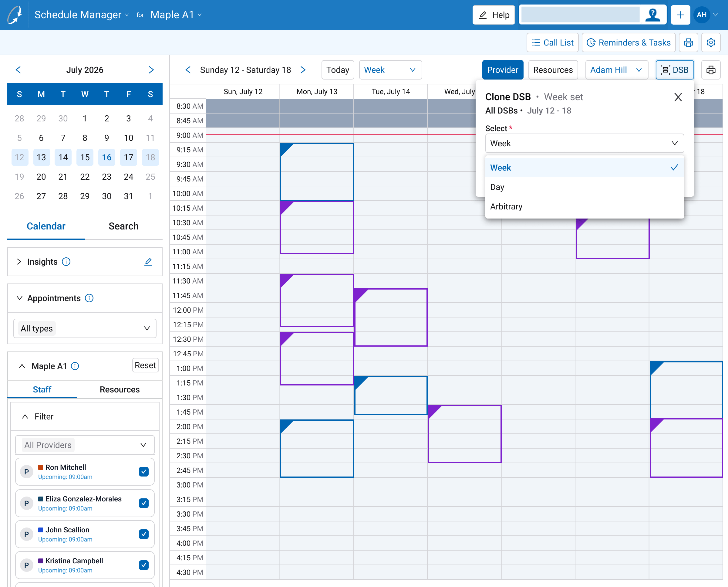This screenshot has height=587, width=728.
Task: Select July 22 in mini calendar
Action: 85,177
